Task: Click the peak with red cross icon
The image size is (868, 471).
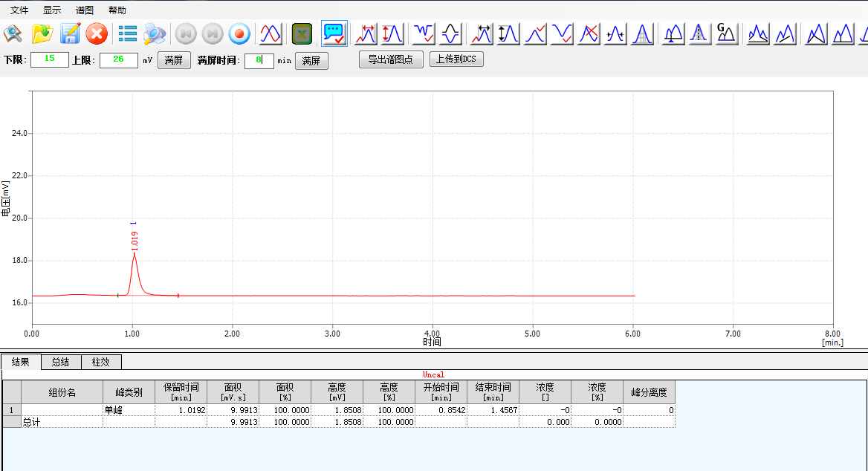Action: pos(589,33)
